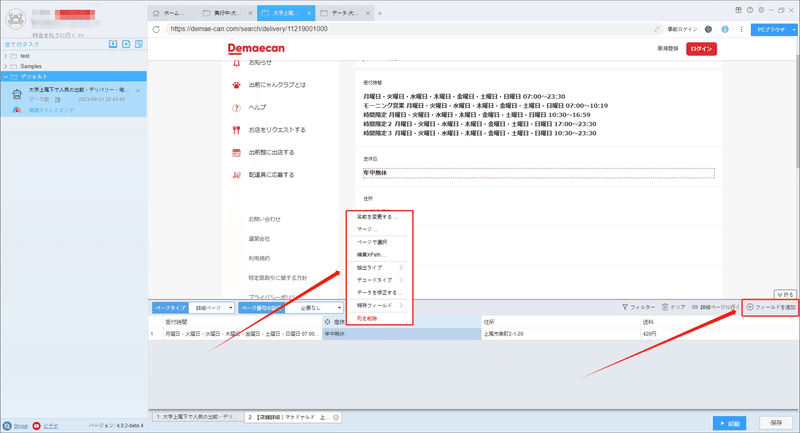Click the globe icon next to 事前ログイン
This screenshot has height=433, width=800.
click(708, 29)
